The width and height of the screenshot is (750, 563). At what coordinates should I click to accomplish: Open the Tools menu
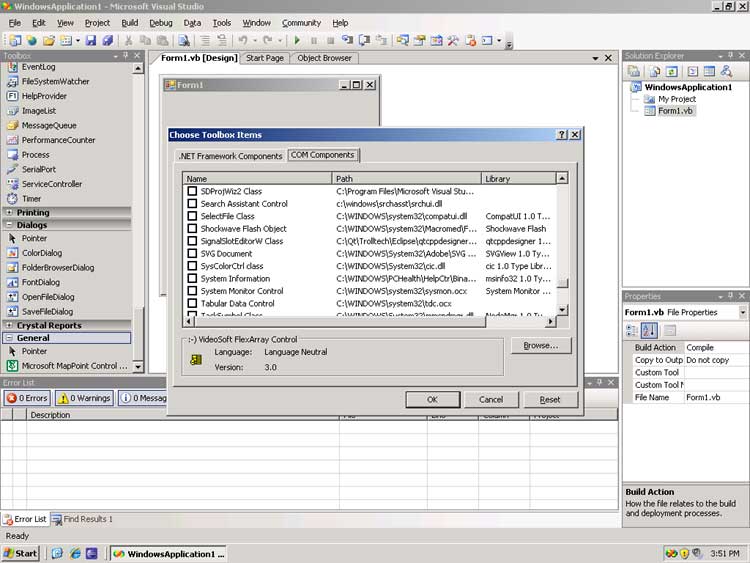coord(221,23)
